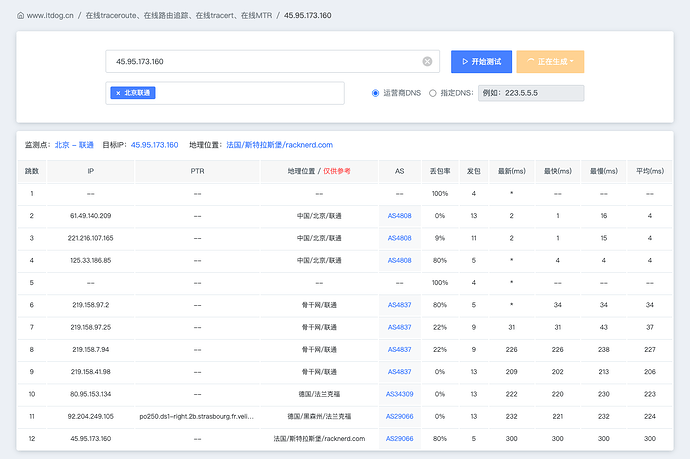Click the 最新(ms) column header
Image resolution: width=690 pixels, height=459 pixels.
point(511,171)
